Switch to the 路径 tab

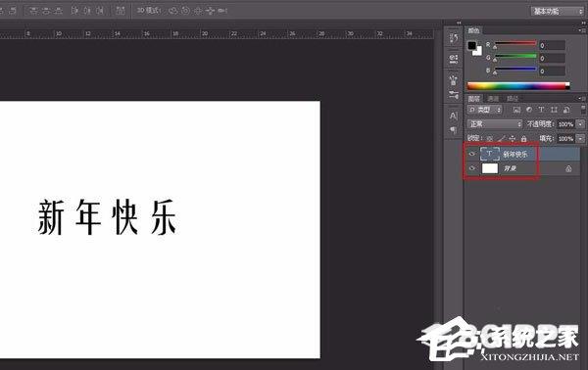click(513, 99)
